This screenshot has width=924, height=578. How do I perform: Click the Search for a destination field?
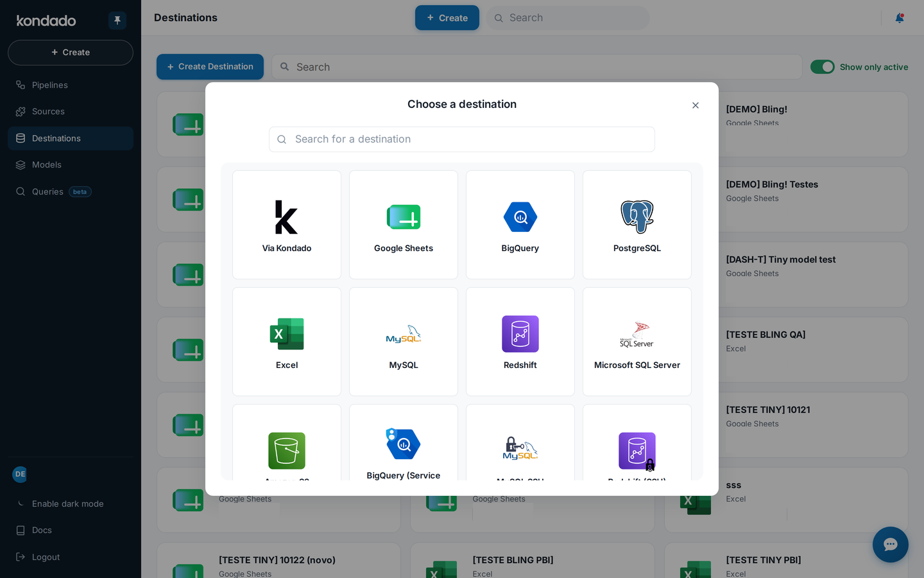(x=462, y=139)
